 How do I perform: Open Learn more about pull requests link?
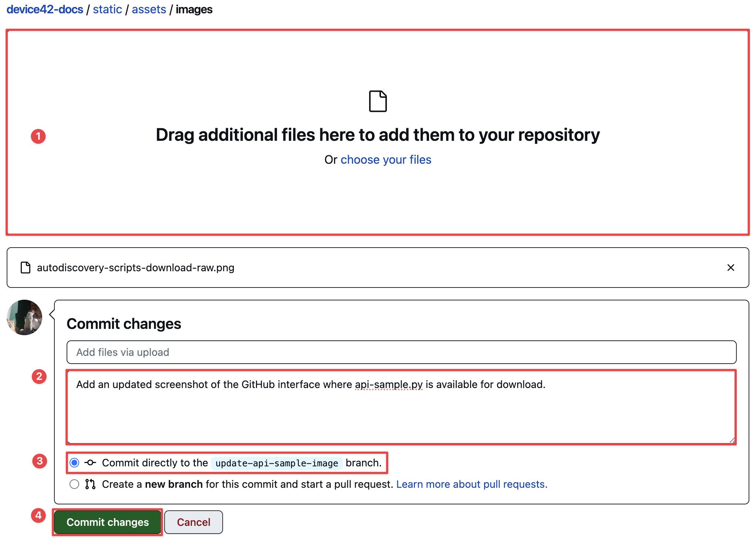(x=472, y=484)
